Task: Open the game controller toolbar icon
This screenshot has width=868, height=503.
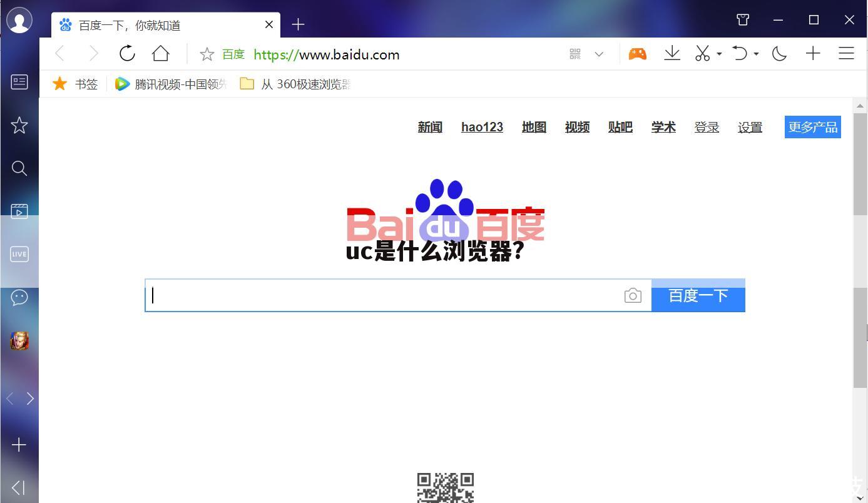Action: tap(637, 54)
